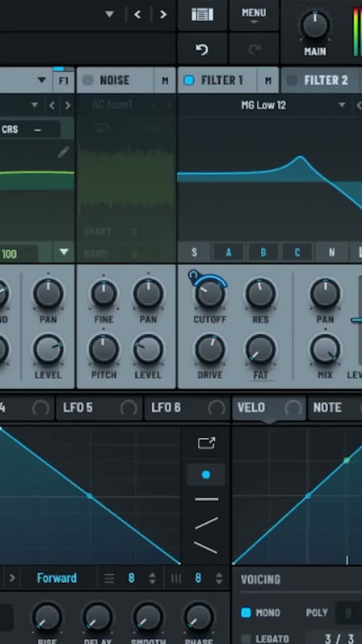Click the right arrow beside Forward
This screenshot has width=362, height=644.
[x=12, y=578]
